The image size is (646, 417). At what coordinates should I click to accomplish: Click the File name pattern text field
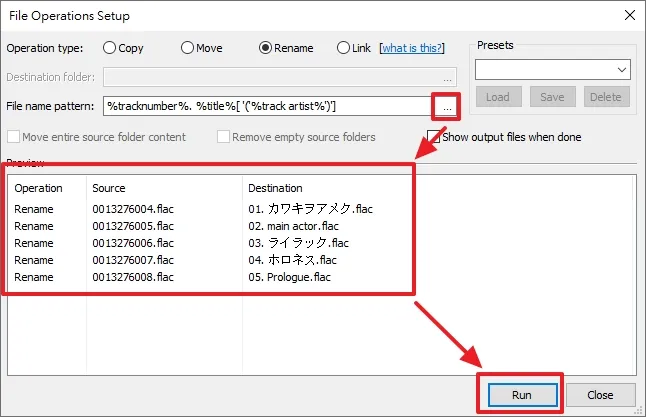pos(267,106)
